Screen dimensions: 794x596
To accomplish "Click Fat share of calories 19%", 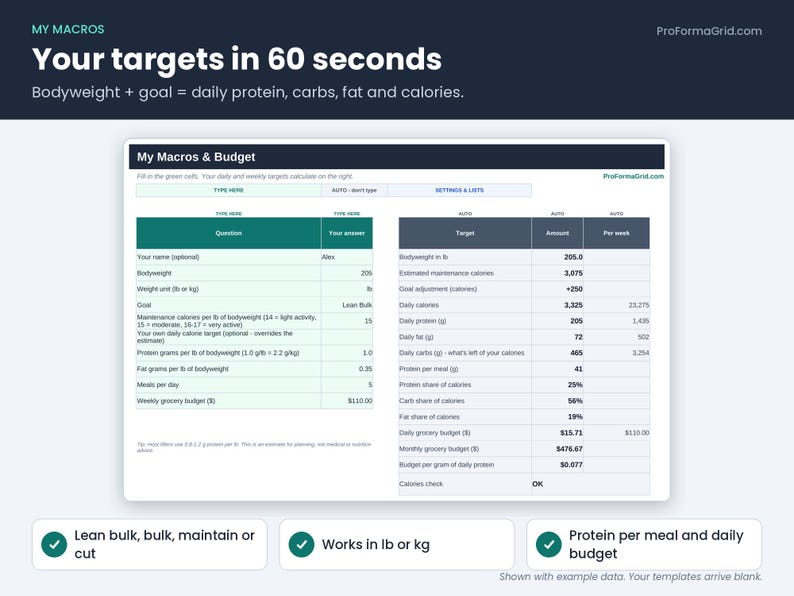I will pos(558,417).
